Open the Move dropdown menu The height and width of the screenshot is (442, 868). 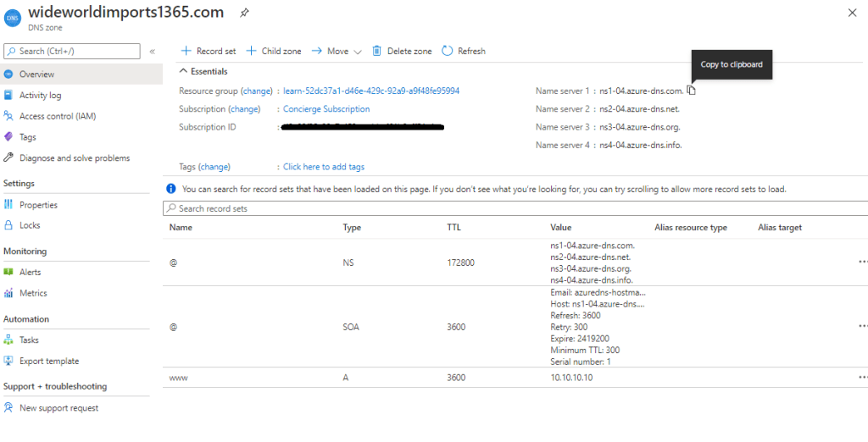[x=337, y=52]
